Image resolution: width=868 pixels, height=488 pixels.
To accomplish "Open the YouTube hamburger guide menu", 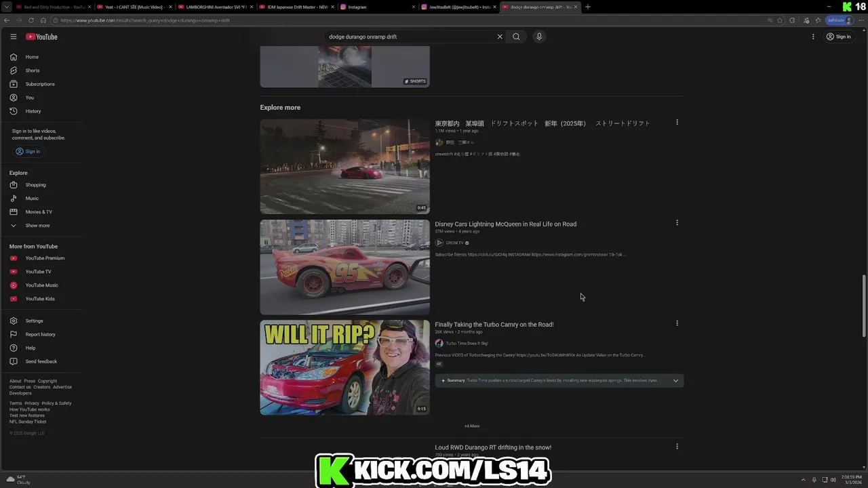I will point(13,37).
